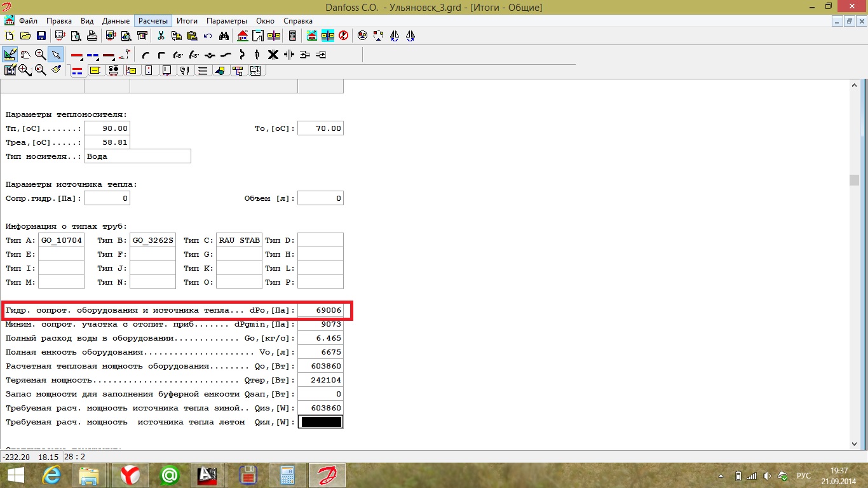This screenshot has width=868, height=488.
Task: Open the calculator icon in the toolbar
Action: pos(292,36)
